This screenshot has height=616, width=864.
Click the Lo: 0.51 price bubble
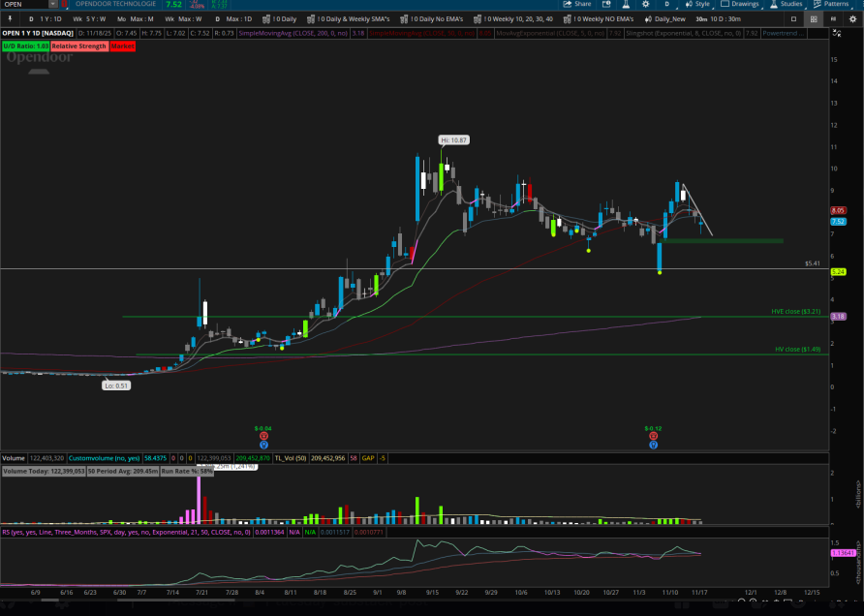[115, 385]
